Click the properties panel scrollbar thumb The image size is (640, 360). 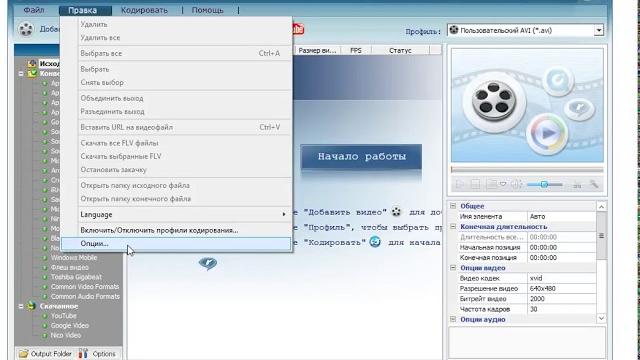[601, 236]
